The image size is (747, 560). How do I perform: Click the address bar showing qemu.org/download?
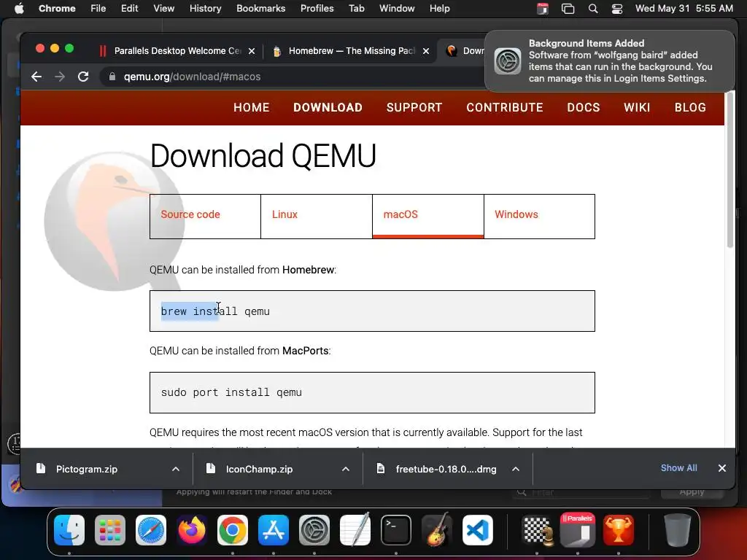(x=290, y=77)
